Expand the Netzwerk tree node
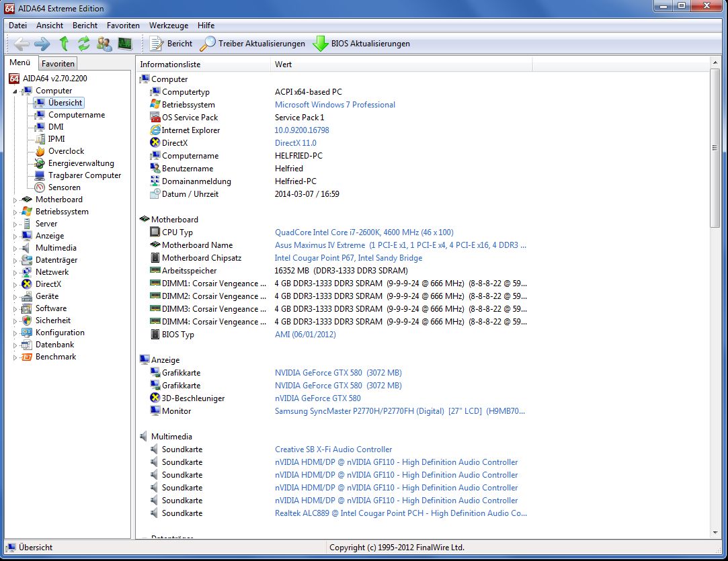 (x=15, y=272)
